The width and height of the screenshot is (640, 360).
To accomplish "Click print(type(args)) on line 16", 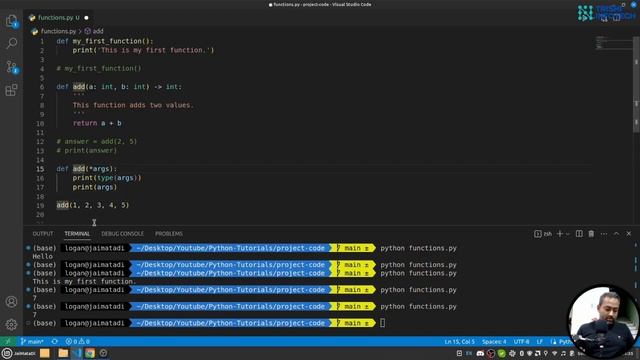I will [107, 178].
